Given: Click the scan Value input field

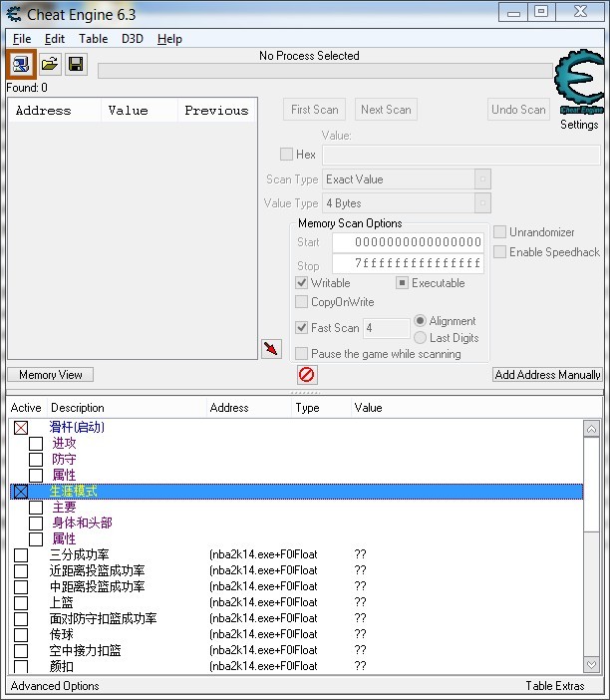Looking at the screenshot, I should click(461, 155).
